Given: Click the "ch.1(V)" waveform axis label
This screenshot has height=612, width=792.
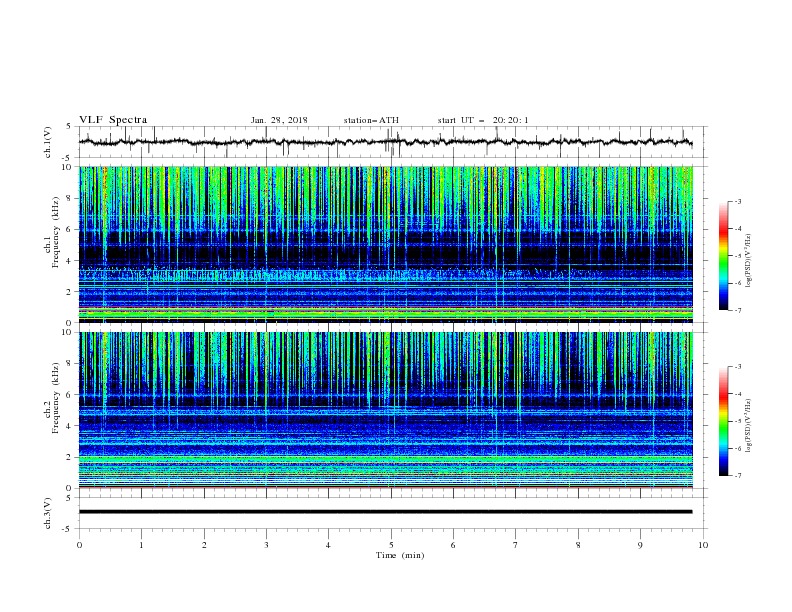Looking at the screenshot, I should (48, 142).
